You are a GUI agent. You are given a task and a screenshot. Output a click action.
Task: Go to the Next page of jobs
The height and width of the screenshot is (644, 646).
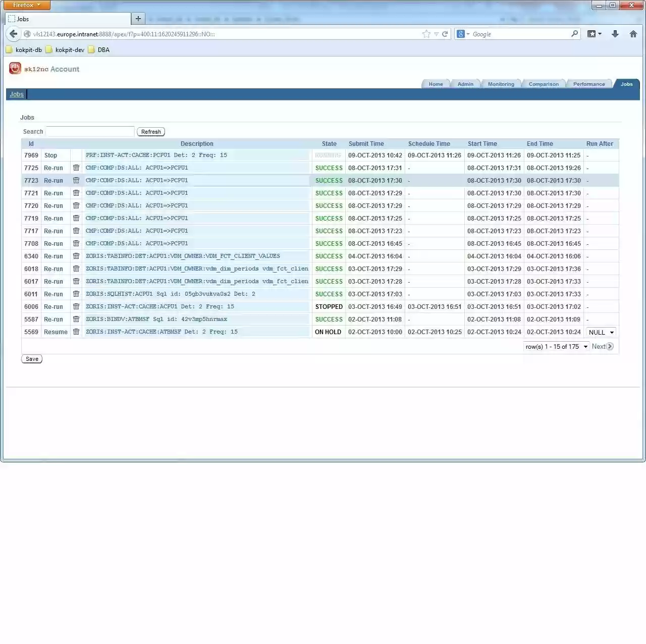click(x=601, y=346)
